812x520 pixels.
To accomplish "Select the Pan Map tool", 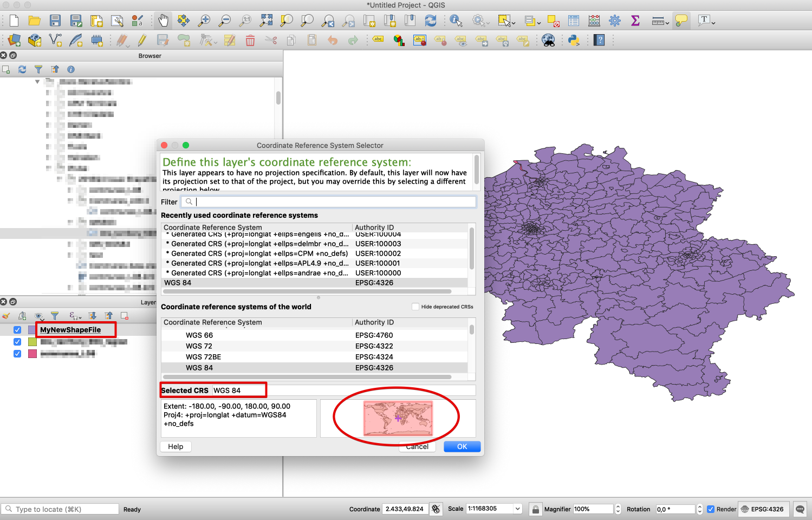I will (163, 21).
